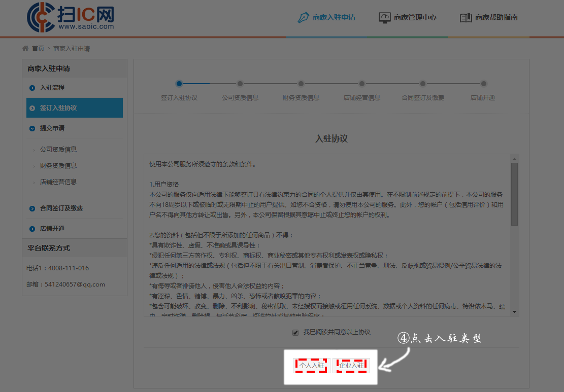This screenshot has width=564, height=392.
Task: Click the 扫IC网 site logo
Action: [71, 17]
